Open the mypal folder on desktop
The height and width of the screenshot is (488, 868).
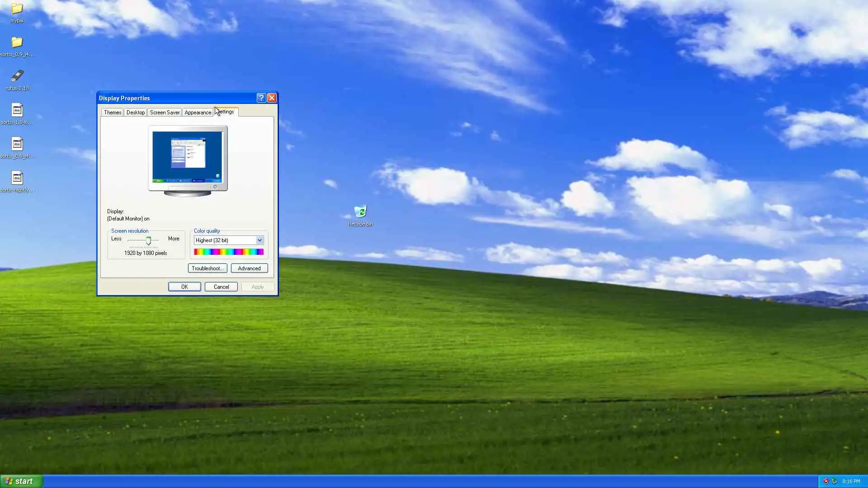[17, 10]
